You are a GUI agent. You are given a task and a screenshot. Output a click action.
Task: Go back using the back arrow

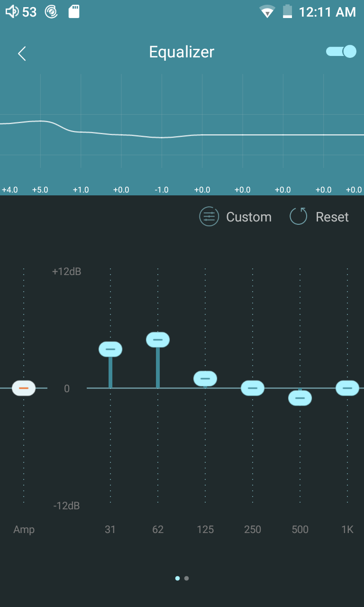[x=22, y=54]
